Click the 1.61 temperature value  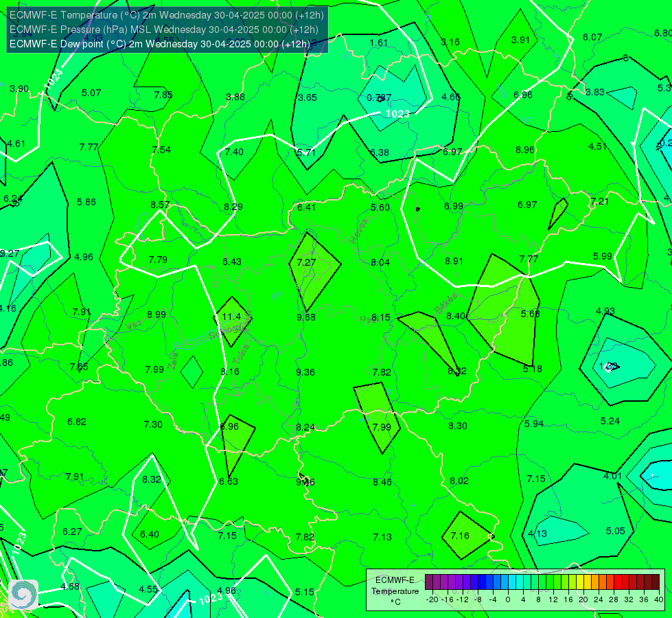coord(378,43)
